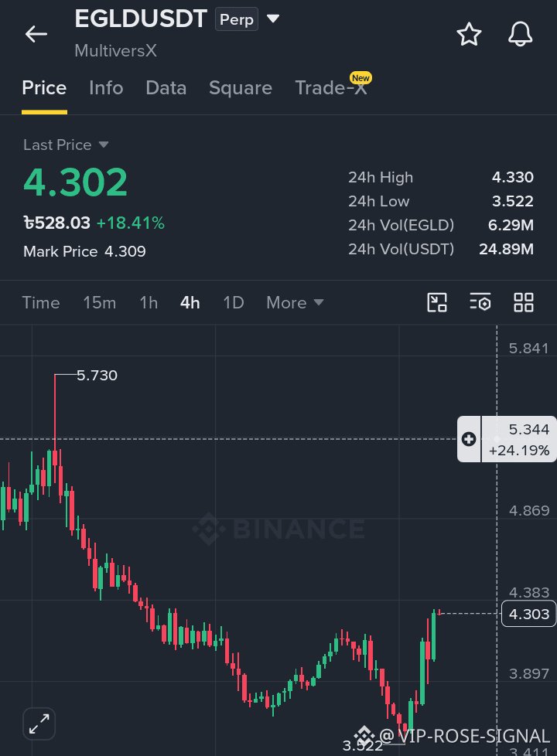This screenshot has height=756, width=557.
Task: Select the 15m timeframe
Action: tap(100, 303)
